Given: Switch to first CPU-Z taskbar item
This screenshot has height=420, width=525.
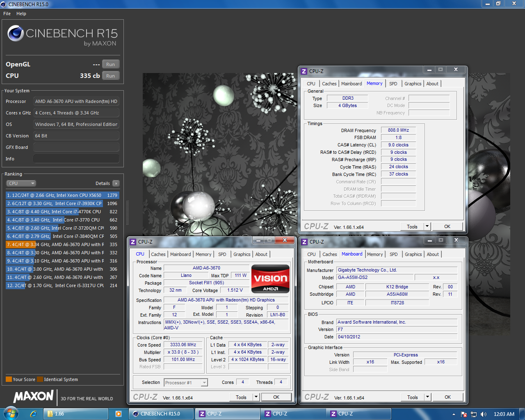Looking at the screenshot, I should coord(227,414).
